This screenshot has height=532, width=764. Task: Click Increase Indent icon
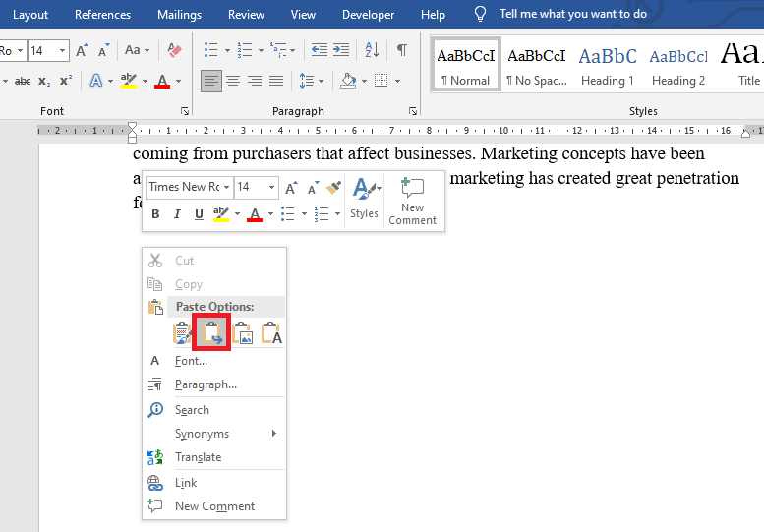click(341, 50)
